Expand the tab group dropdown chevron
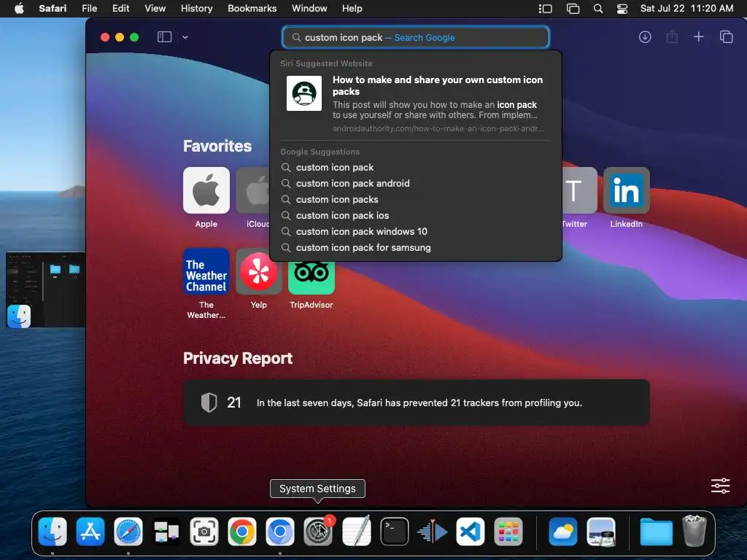Image resolution: width=747 pixels, height=560 pixels. click(185, 37)
